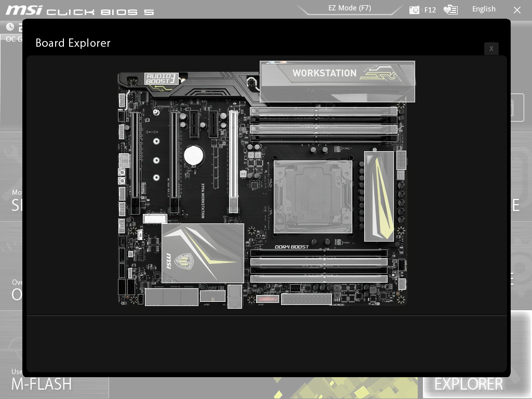Select the white highlighted PCIe x16 slot
The image size is (532, 399).
point(233,162)
